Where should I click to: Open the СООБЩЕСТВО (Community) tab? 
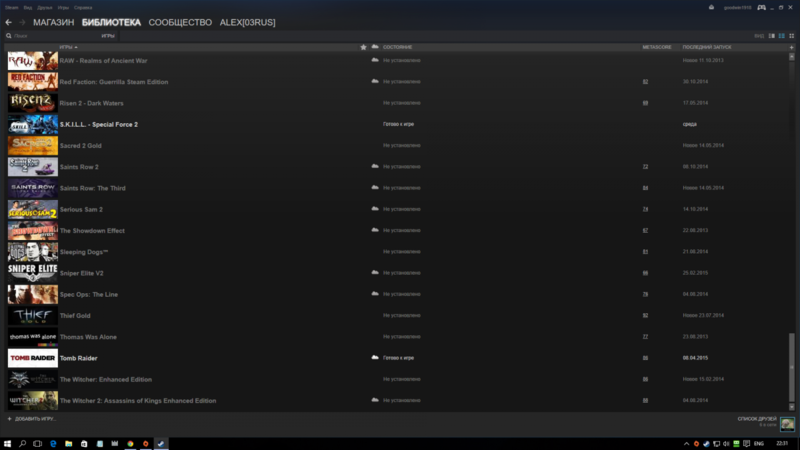(x=180, y=22)
